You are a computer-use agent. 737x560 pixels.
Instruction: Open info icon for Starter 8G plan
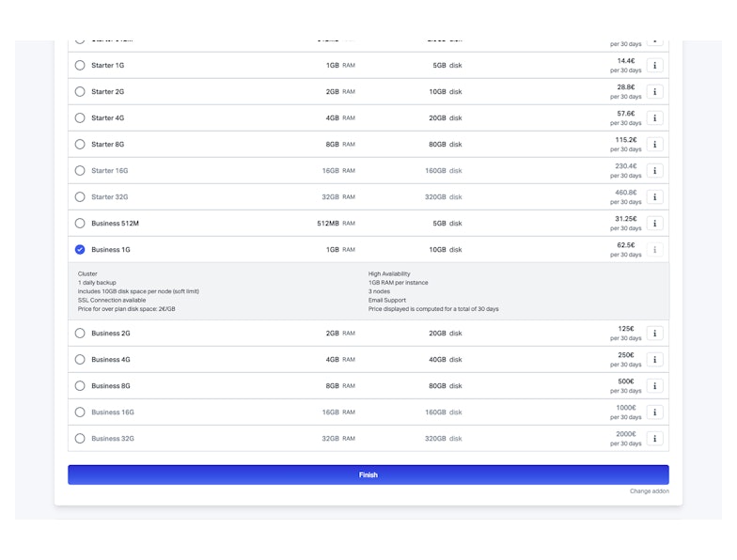[x=655, y=145]
